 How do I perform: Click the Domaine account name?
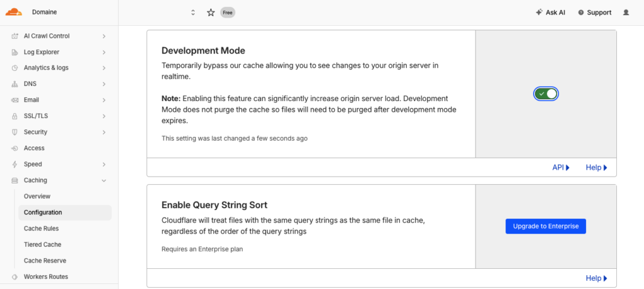click(x=45, y=13)
